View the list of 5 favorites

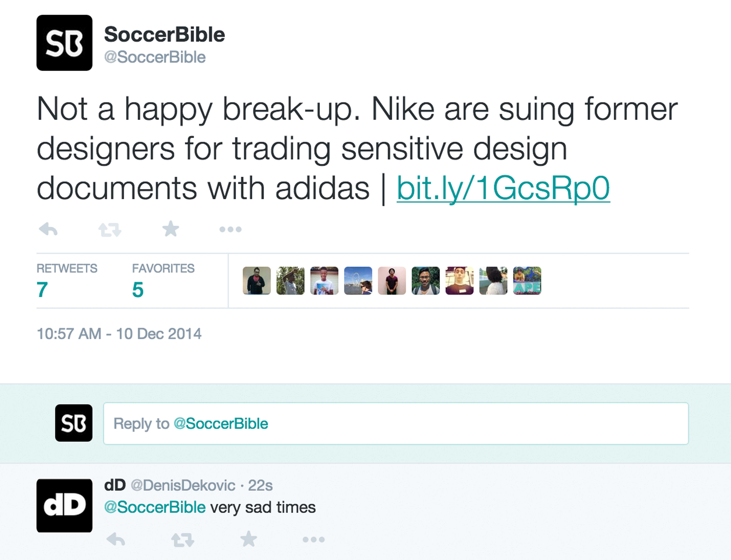[x=138, y=289]
